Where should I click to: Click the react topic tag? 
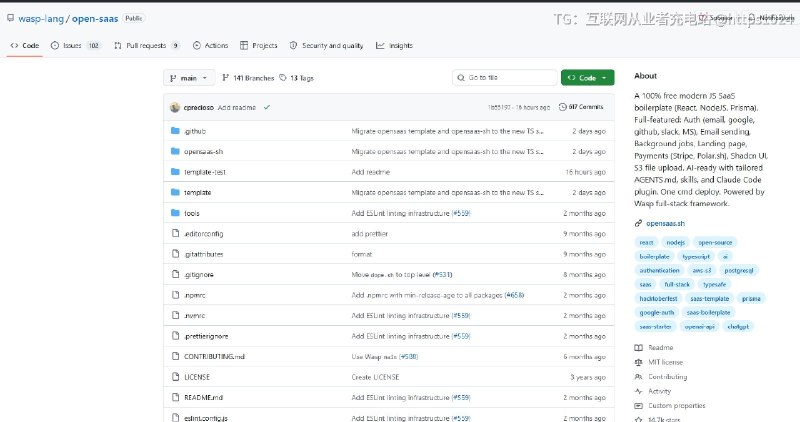point(646,242)
